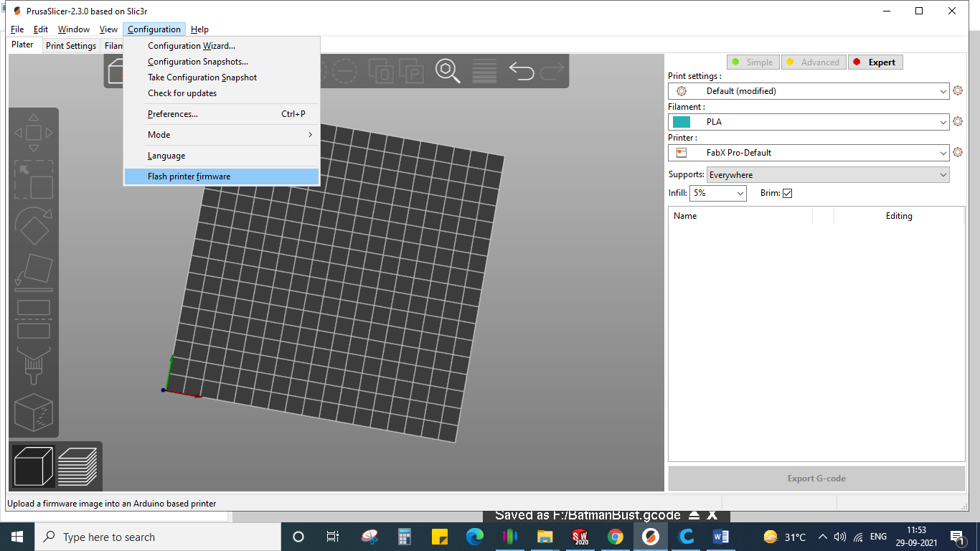Open the Windows Start menu
Image resolution: width=980 pixels, height=551 pixels.
click(x=17, y=537)
